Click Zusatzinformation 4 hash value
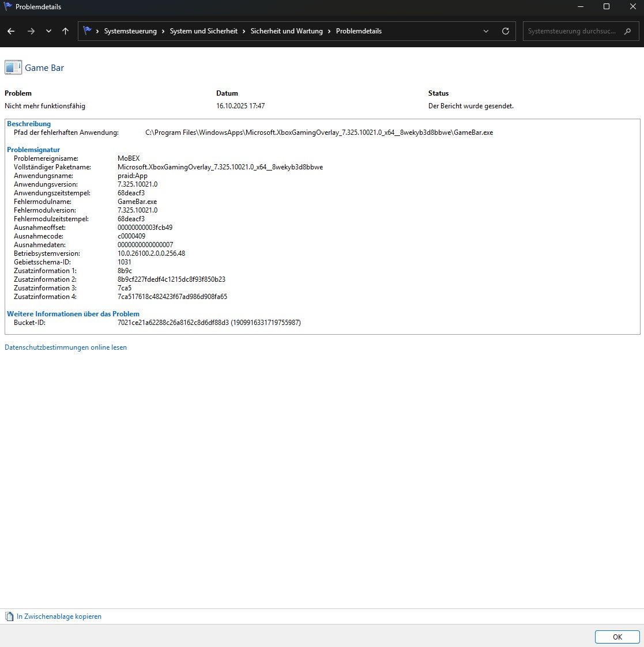This screenshot has width=644, height=647. click(172, 297)
